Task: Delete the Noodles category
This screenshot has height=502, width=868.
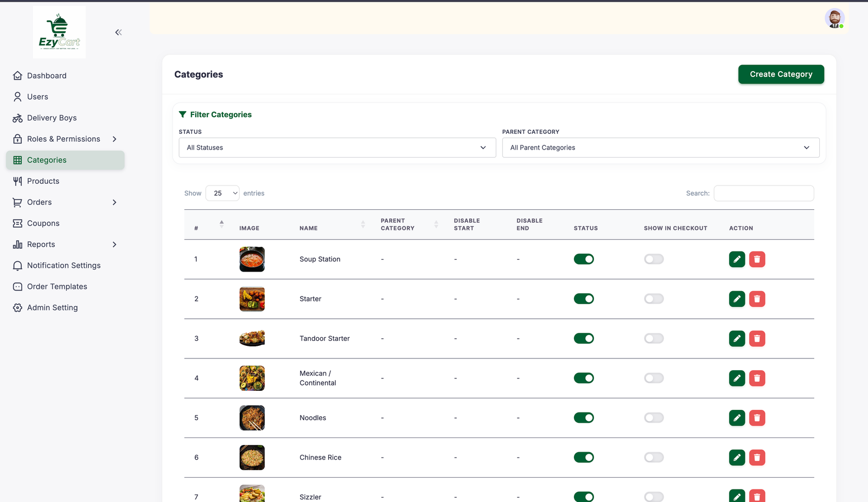Action: [x=757, y=418]
